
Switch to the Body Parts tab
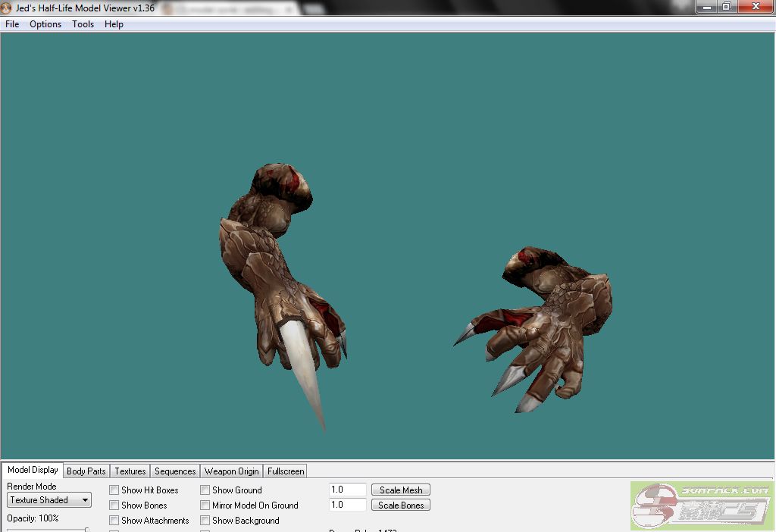coord(86,471)
